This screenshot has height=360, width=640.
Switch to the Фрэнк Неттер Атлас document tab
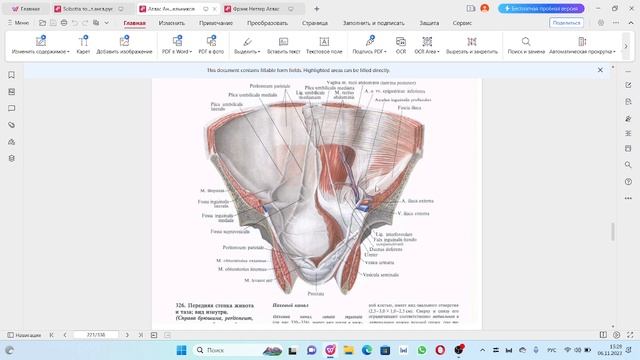coord(257,9)
